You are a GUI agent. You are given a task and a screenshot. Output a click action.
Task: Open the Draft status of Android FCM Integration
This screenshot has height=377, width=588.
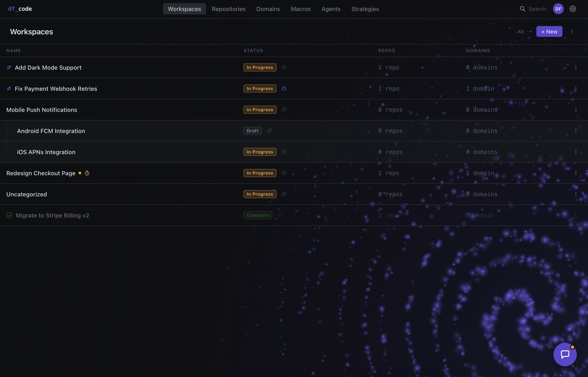point(252,131)
